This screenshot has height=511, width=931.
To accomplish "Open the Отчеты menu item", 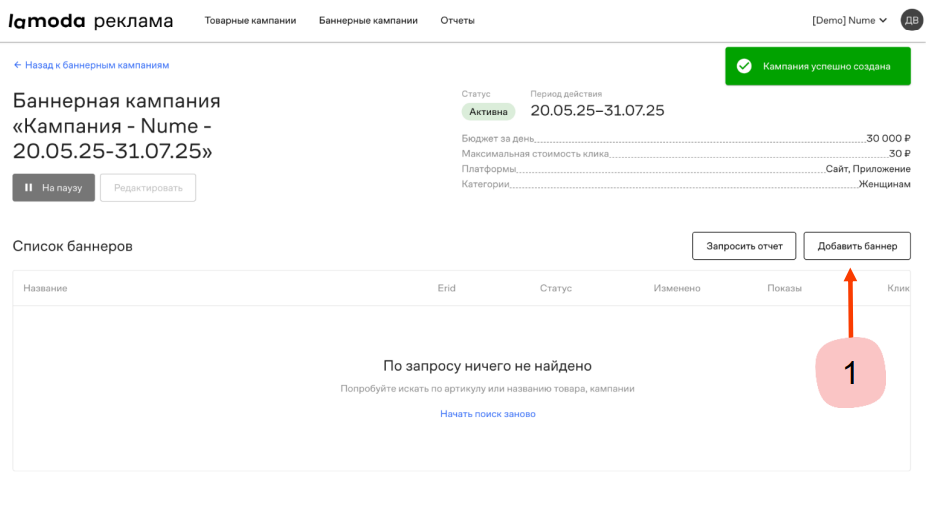I will tap(457, 20).
